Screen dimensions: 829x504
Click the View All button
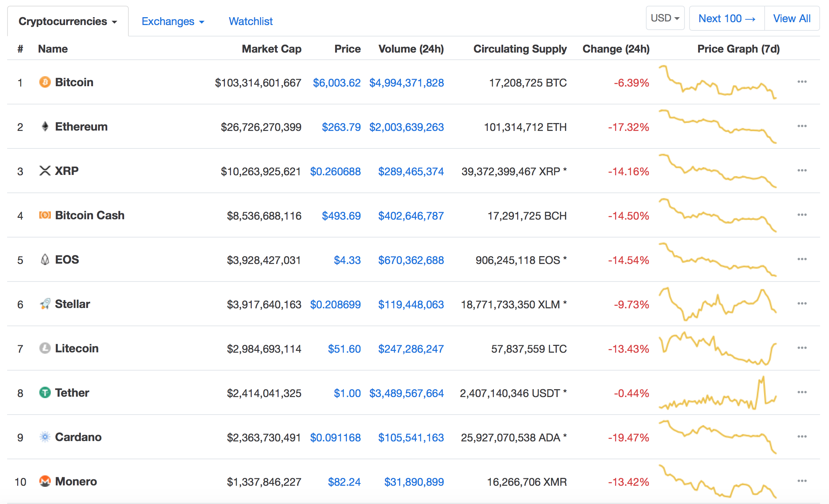pos(792,18)
